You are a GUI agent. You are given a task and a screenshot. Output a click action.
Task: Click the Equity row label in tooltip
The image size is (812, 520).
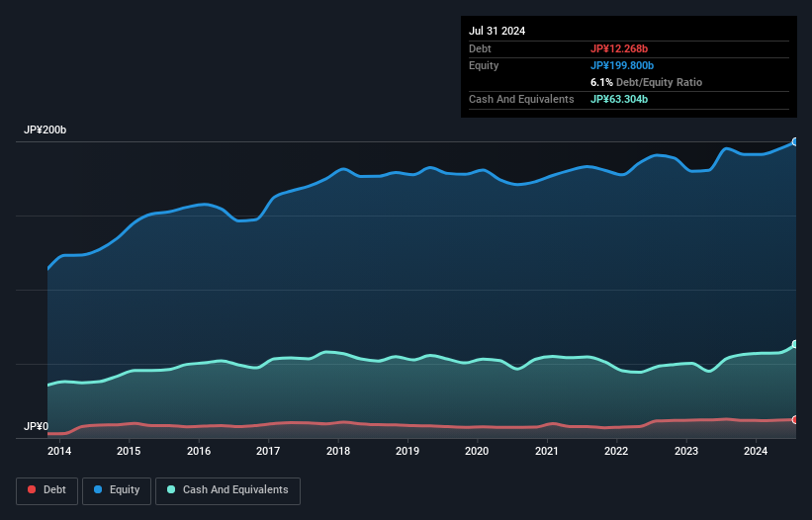[484, 65]
